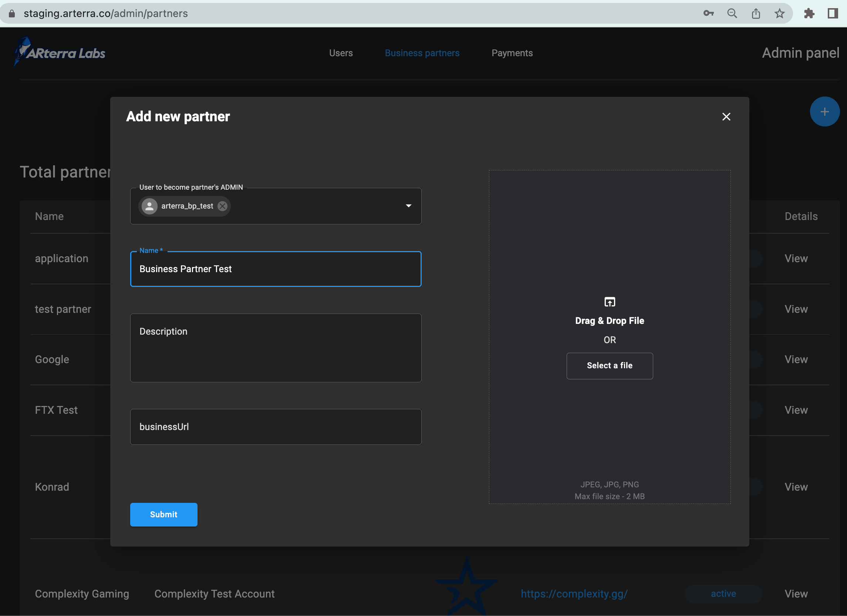Screen dimensions: 847x616
Task: Expand the partner's ADMIN user dropdown
Action: [x=409, y=206]
